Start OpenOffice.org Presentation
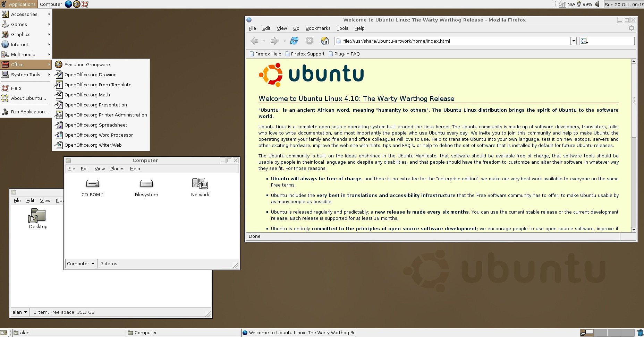The width and height of the screenshot is (644, 337). (101, 105)
